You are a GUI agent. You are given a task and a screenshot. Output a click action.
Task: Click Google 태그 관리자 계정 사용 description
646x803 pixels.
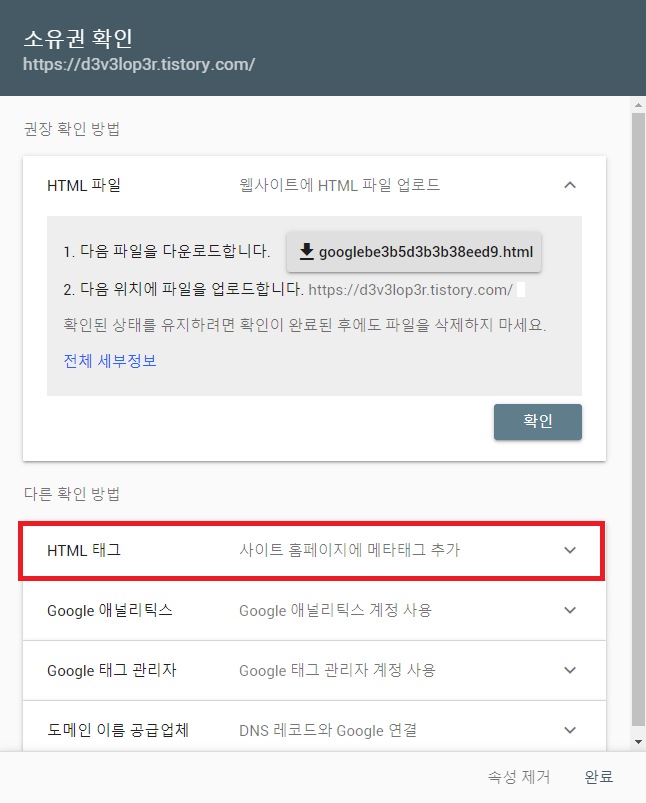(337, 670)
